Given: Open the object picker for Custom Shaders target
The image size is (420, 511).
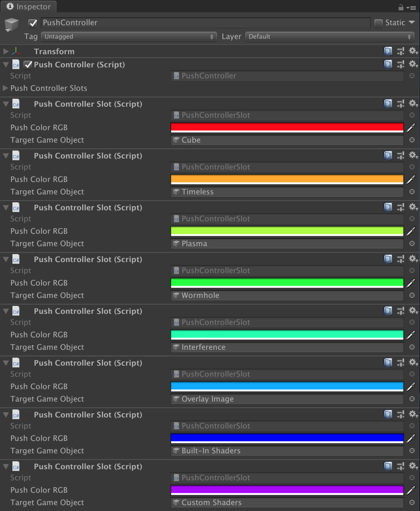Looking at the screenshot, I should click(412, 502).
